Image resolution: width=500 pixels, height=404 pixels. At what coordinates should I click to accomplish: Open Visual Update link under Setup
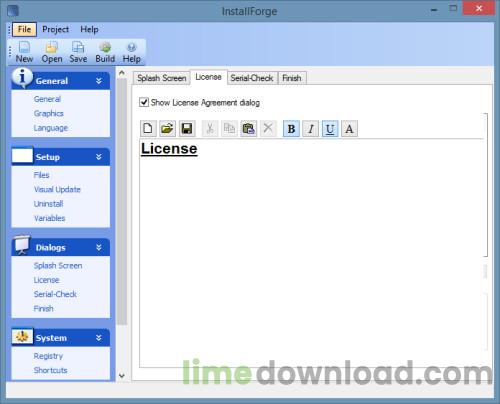coord(57,189)
